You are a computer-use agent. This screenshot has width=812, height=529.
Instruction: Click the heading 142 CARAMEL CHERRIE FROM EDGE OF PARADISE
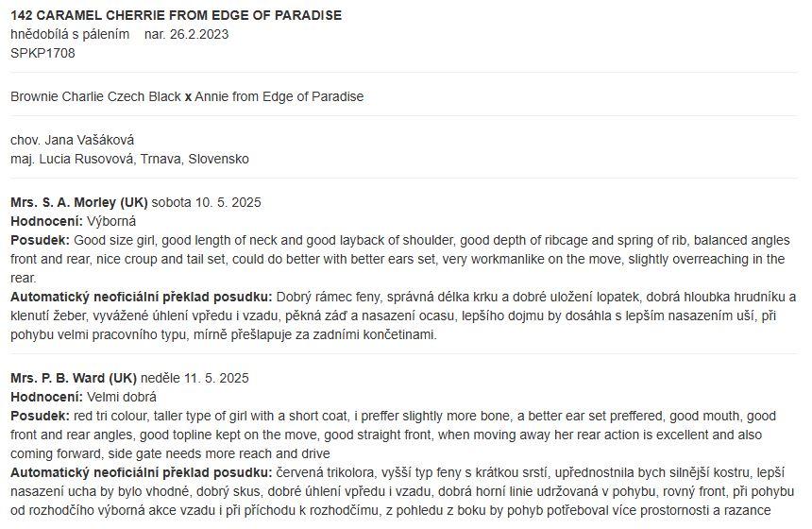coord(176,15)
